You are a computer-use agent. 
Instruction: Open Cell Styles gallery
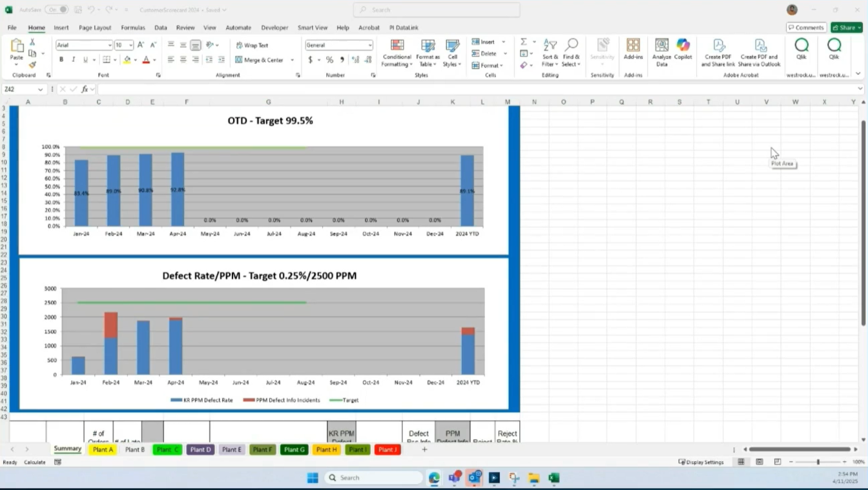(452, 53)
